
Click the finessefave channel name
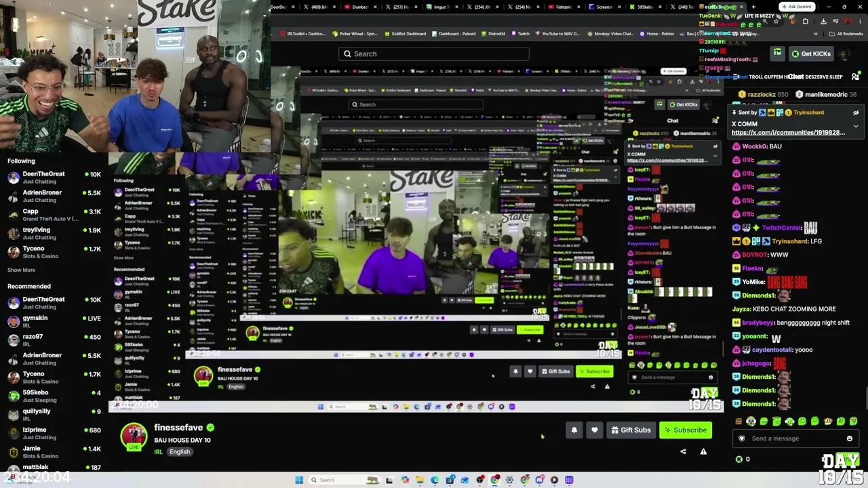coord(178,428)
